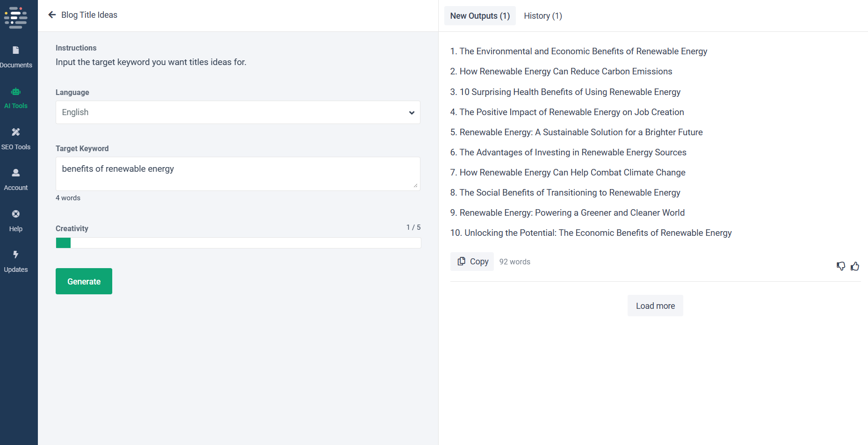Click the 4 words counter below keyword

[68, 198]
